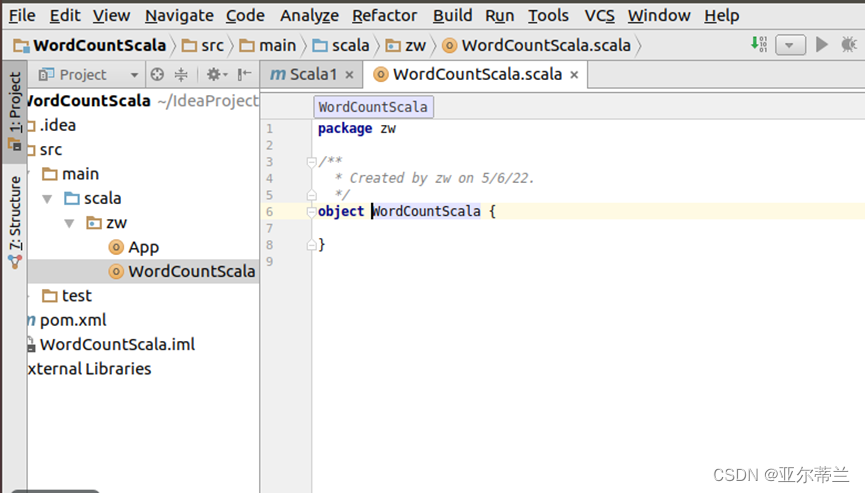Open the File menu
This screenshot has width=865, height=493.
[22, 15]
